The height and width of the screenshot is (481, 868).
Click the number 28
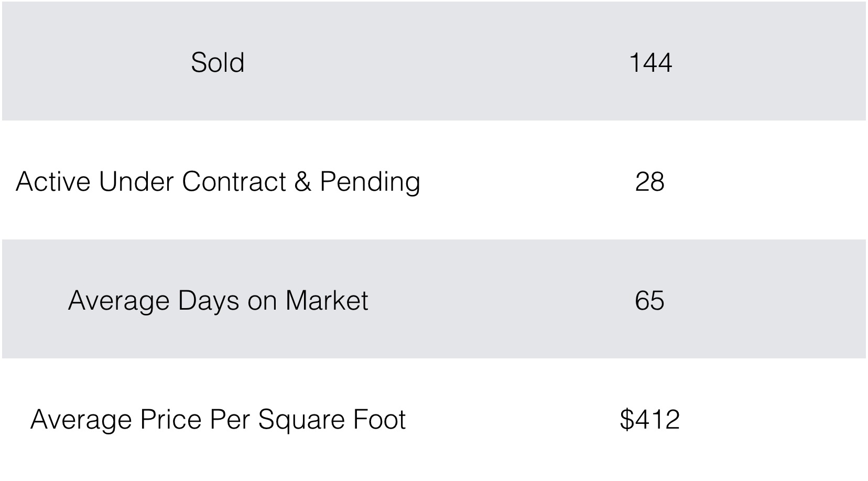tap(649, 182)
